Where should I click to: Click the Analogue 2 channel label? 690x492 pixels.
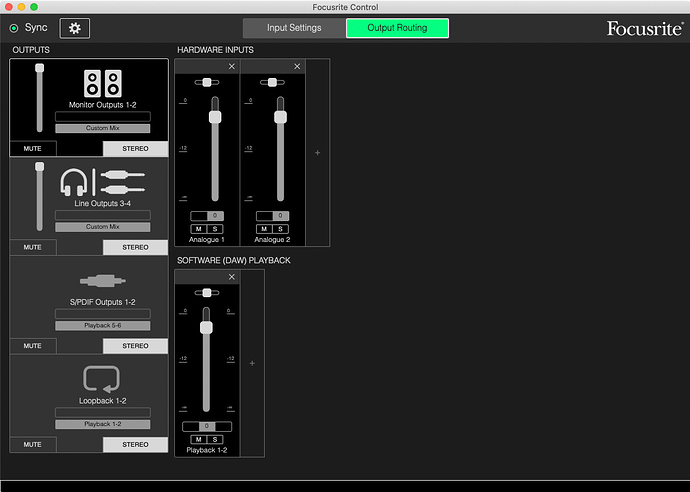(272, 240)
